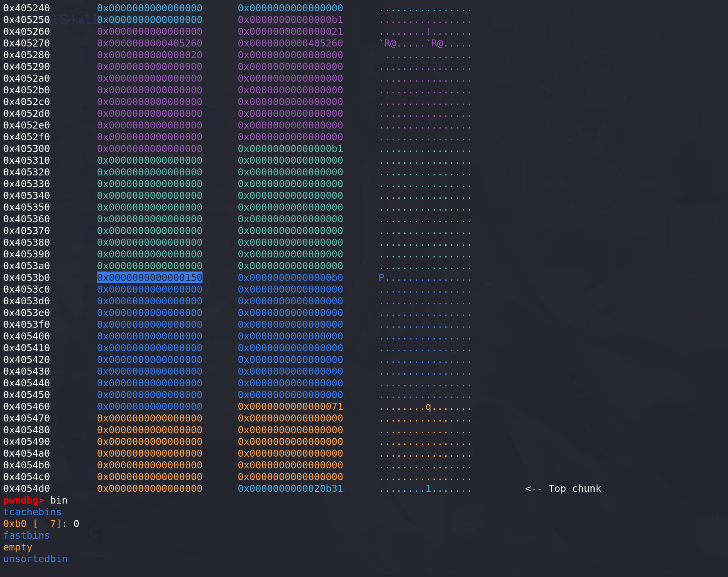The image size is (728, 577).
Task: Click the ASCII dump '`R@.....`R@.....'
Action: (x=425, y=43)
